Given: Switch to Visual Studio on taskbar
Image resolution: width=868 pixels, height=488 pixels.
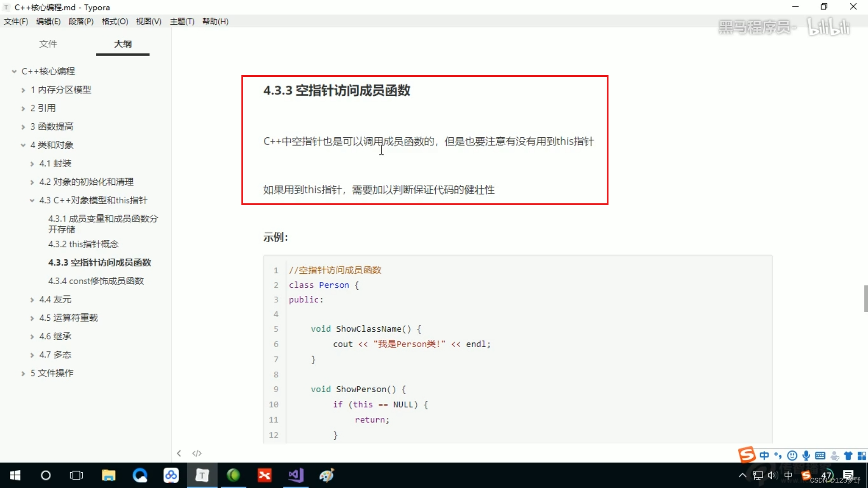Looking at the screenshot, I should point(296,475).
